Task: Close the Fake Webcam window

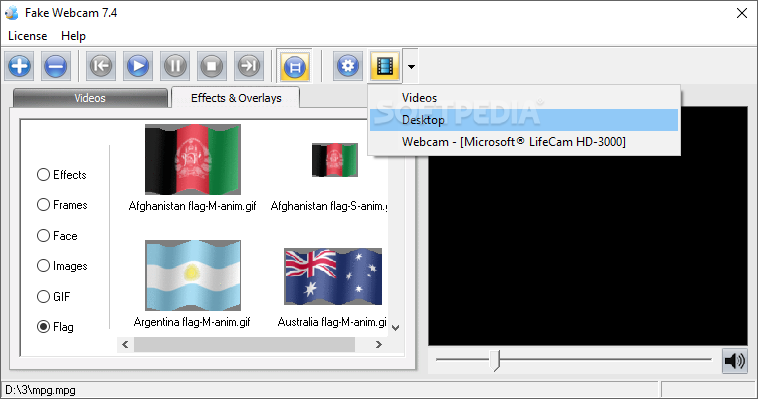Action: 742,13
